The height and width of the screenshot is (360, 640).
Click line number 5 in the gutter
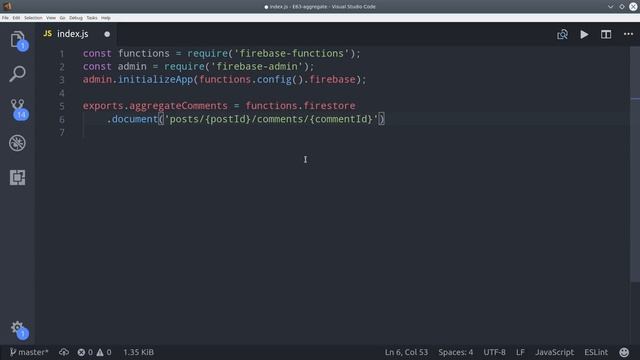click(x=62, y=106)
